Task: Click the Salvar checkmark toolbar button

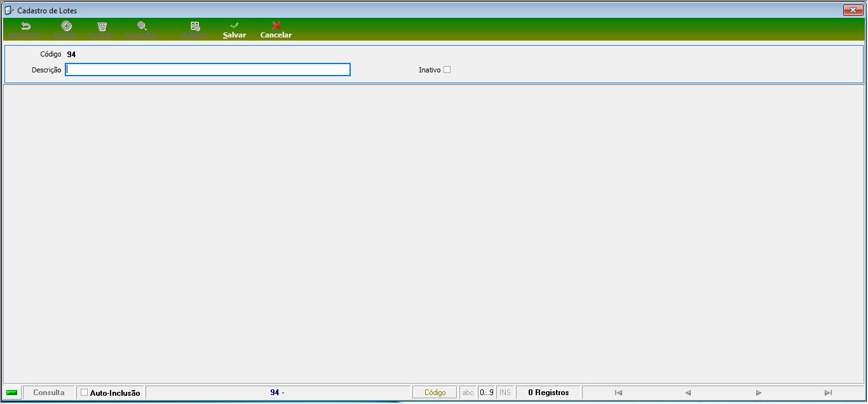Action: click(234, 30)
